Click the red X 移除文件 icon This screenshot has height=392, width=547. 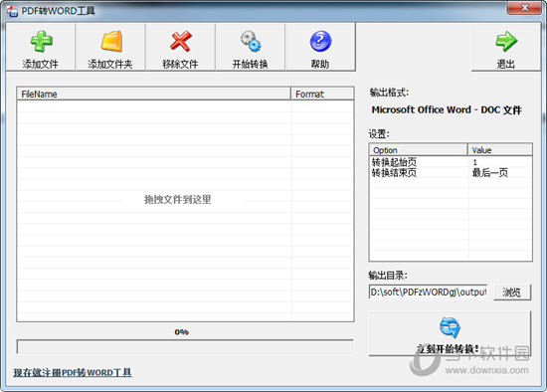180,41
